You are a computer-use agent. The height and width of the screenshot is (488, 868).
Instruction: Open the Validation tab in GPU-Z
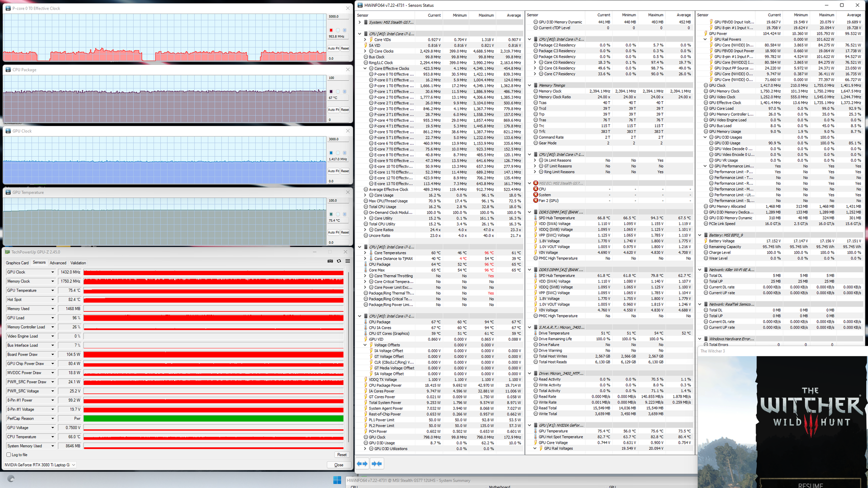pyautogui.click(x=78, y=263)
